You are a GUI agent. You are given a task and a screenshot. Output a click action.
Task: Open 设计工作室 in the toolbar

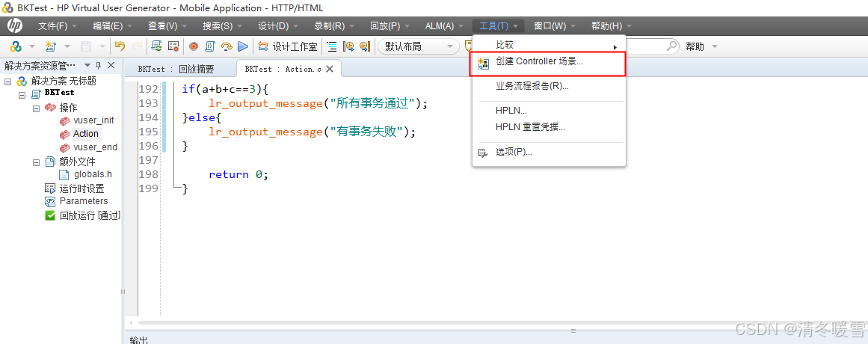pos(288,46)
